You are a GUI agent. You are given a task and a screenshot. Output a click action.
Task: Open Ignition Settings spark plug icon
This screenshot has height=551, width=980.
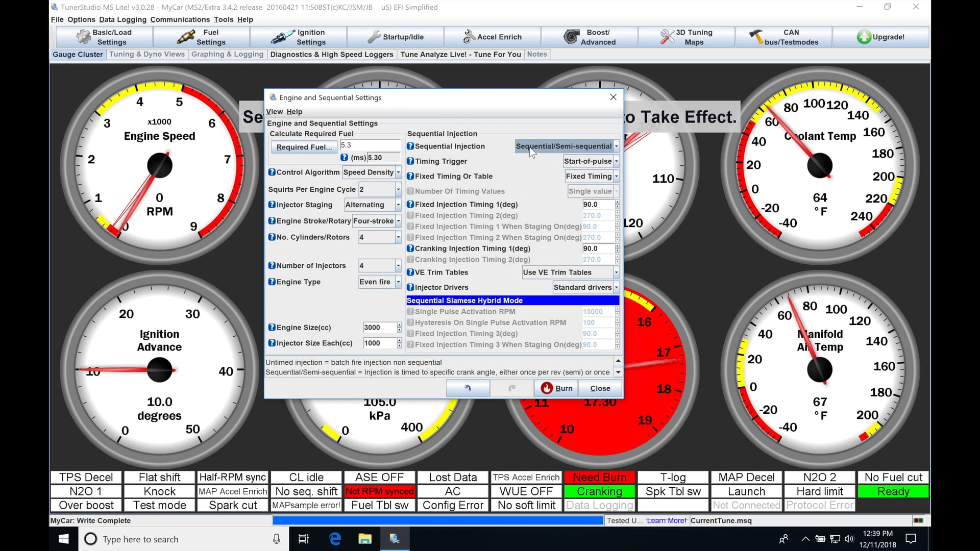pyautogui.click(x=282, y=37)
